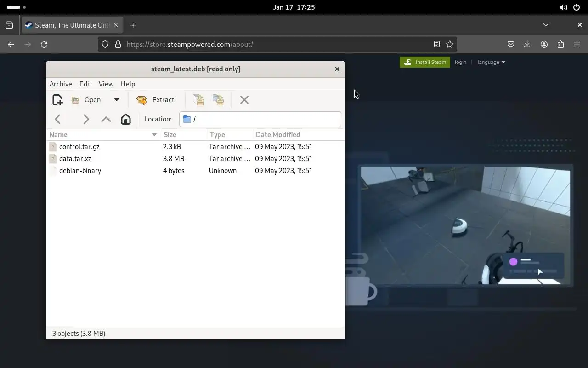Open the View menu
The image size is (588, 368).
pos(106,84)
